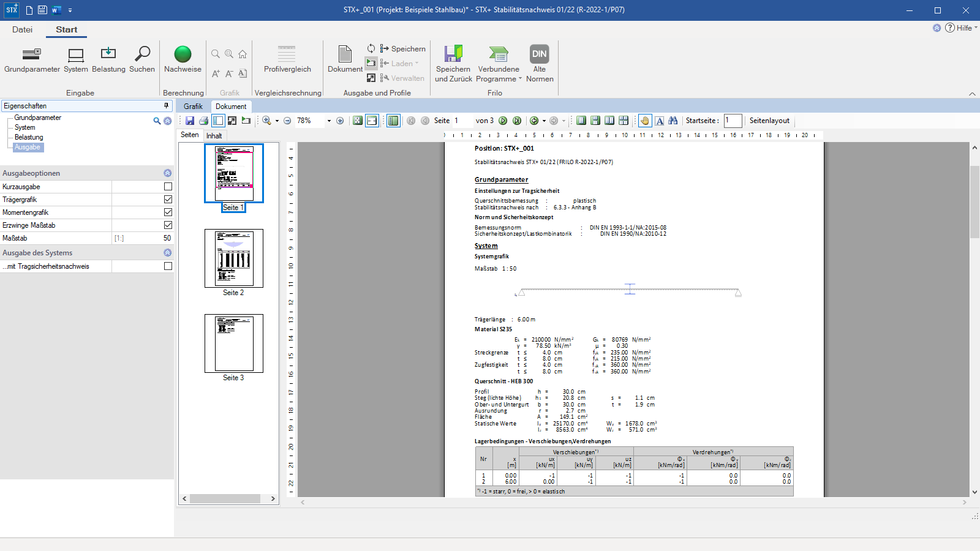Open Seite 3 thumbnail

(x=234, y=343)
